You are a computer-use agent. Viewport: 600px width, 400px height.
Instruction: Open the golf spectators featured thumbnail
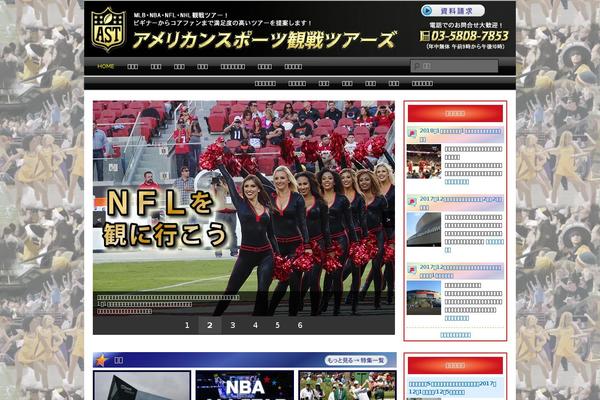[x=347, y=385]
